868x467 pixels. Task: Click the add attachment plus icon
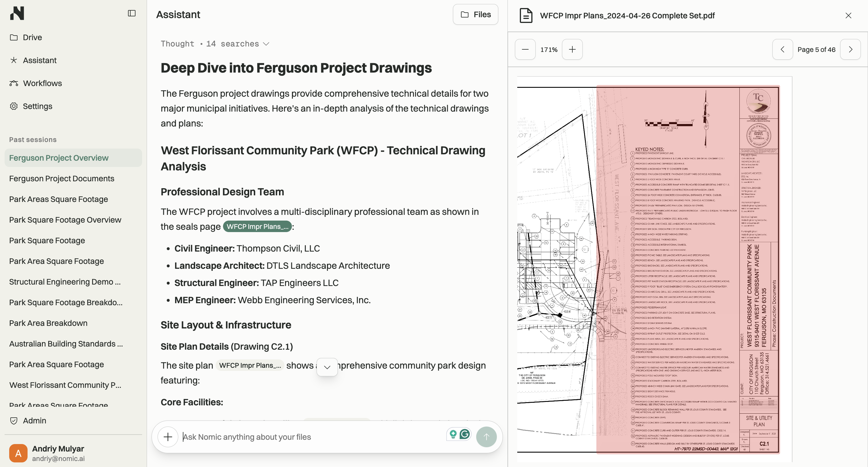[168, 437]
